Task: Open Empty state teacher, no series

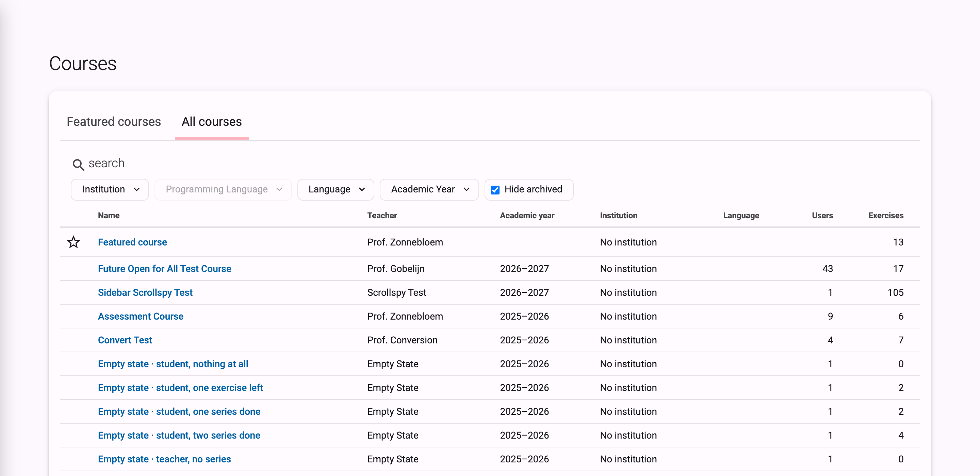Action: tap(165, 459)
